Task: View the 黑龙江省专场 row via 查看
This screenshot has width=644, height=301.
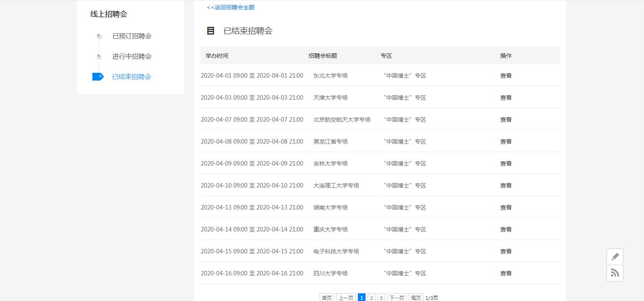Action: click(x=506, y=142)
